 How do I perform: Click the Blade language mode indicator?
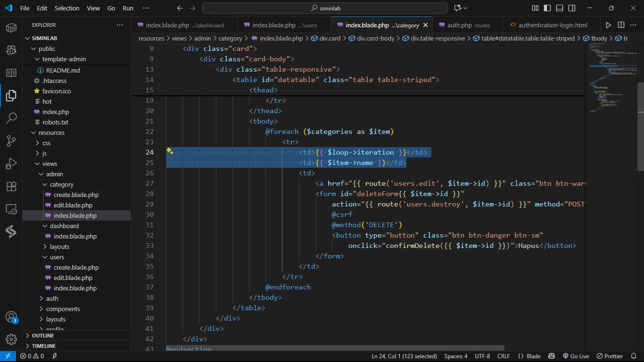[x=529, y=356]
